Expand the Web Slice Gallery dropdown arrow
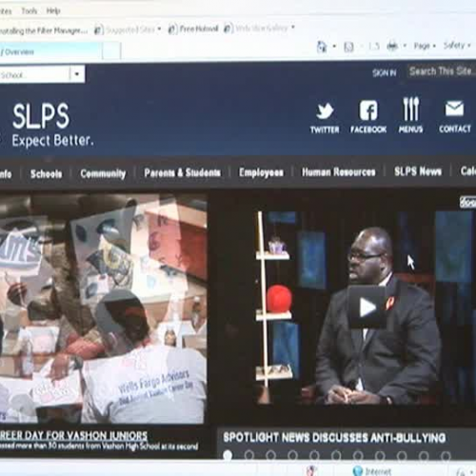The height and width of the screenshot is (476, 476). [x=293, y=28]
